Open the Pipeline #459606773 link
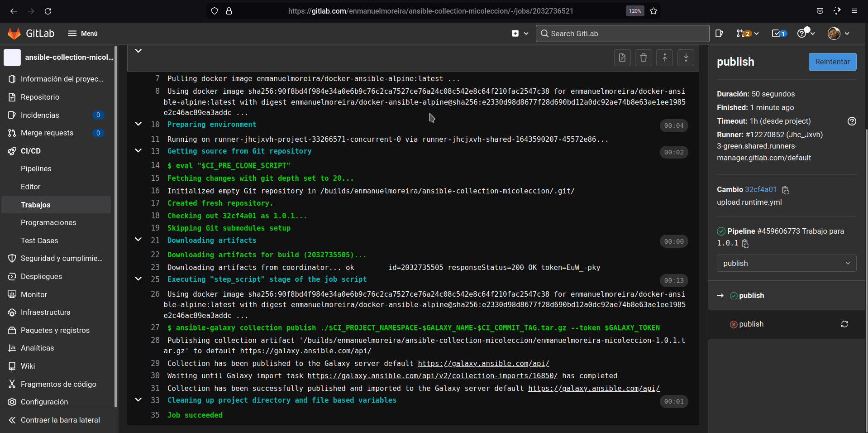Screen dimensions: 868x433 (x=778, y=231)
